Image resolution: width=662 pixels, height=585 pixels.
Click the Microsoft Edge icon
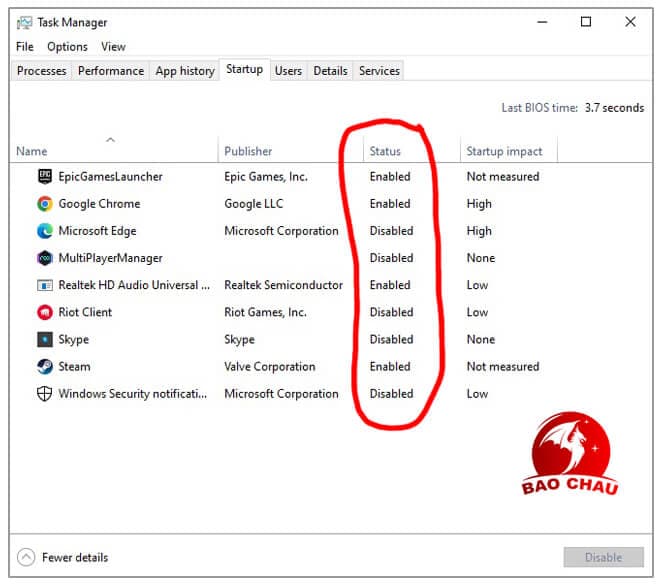[45, 231]
